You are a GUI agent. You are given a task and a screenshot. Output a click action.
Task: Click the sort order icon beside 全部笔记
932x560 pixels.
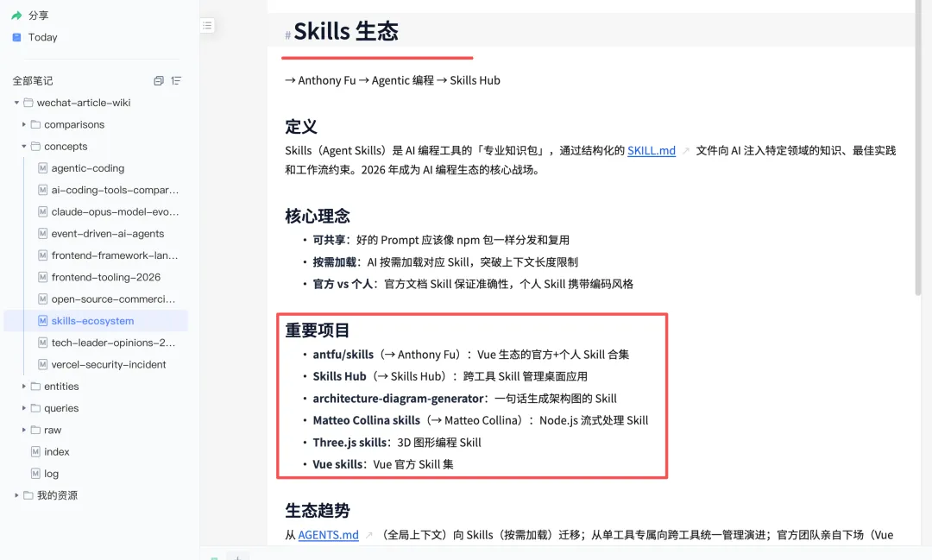coord(177,80)
